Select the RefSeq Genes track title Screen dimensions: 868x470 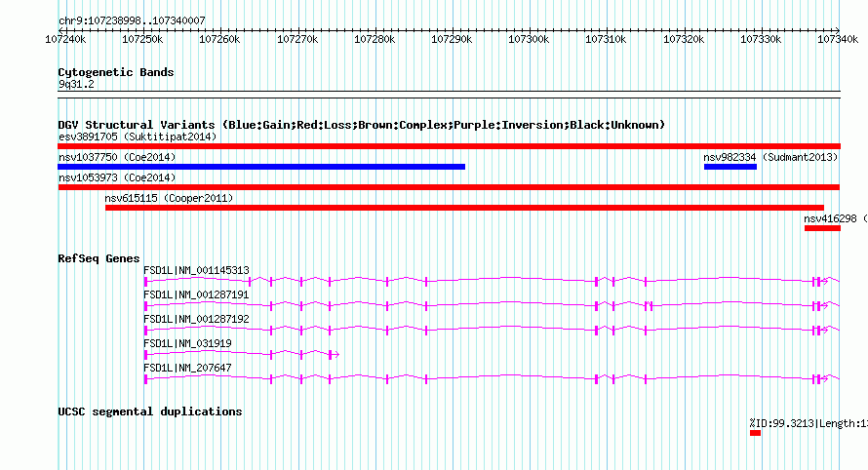(x=99, y=258)
